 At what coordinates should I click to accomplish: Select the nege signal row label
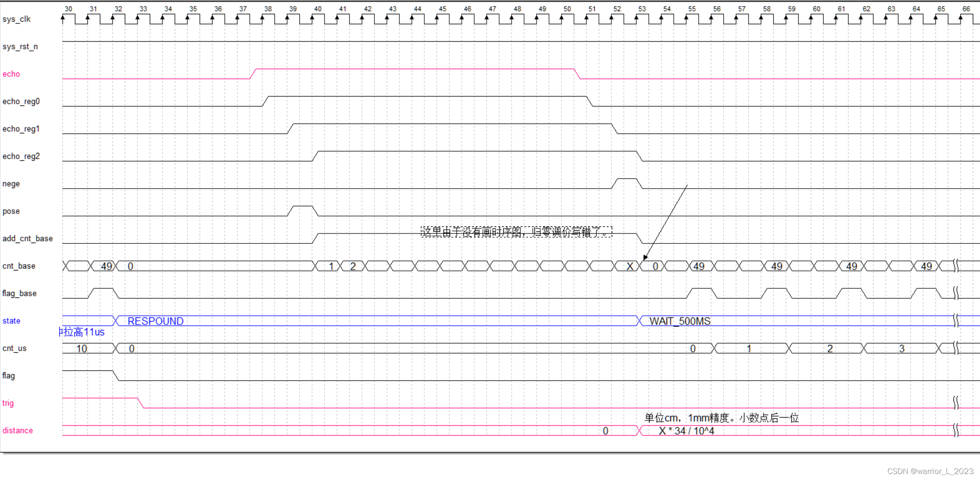[11, 184]
